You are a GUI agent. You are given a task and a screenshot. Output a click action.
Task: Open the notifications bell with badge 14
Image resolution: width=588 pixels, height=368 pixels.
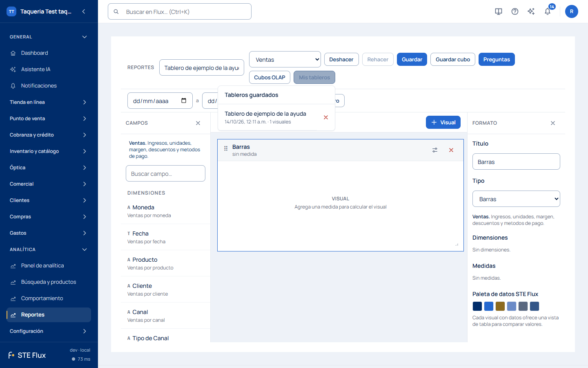(548, 11)
